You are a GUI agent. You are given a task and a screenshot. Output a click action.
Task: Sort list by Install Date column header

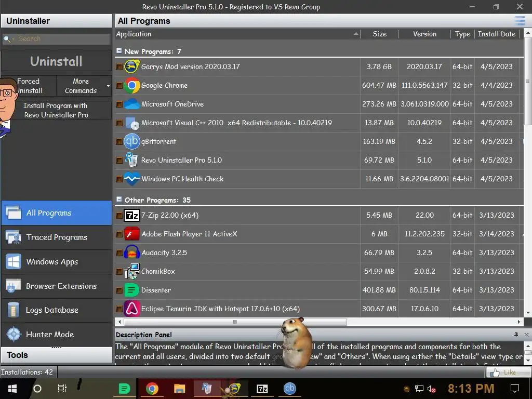496,34
